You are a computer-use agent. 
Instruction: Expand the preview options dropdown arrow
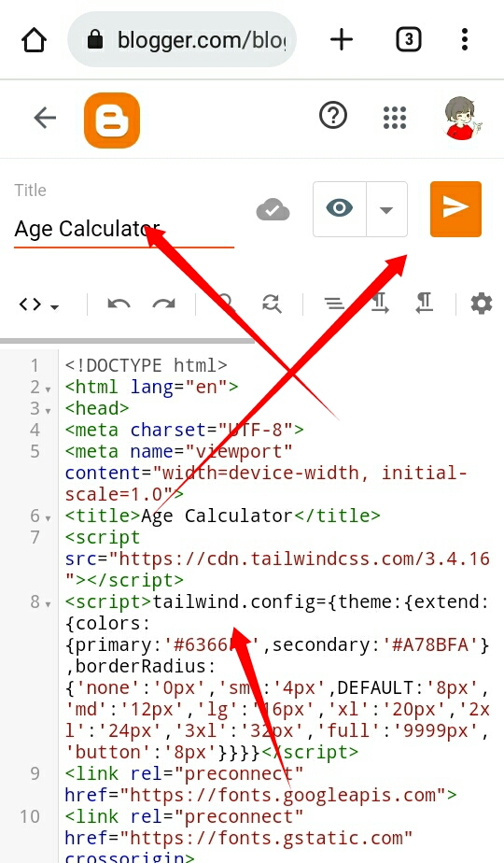tap(386, 209)
